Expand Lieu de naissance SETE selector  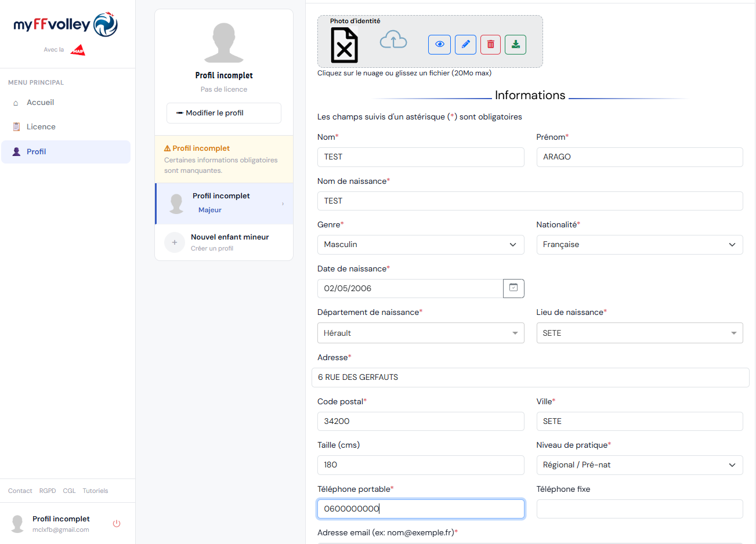tap(639, 333)
